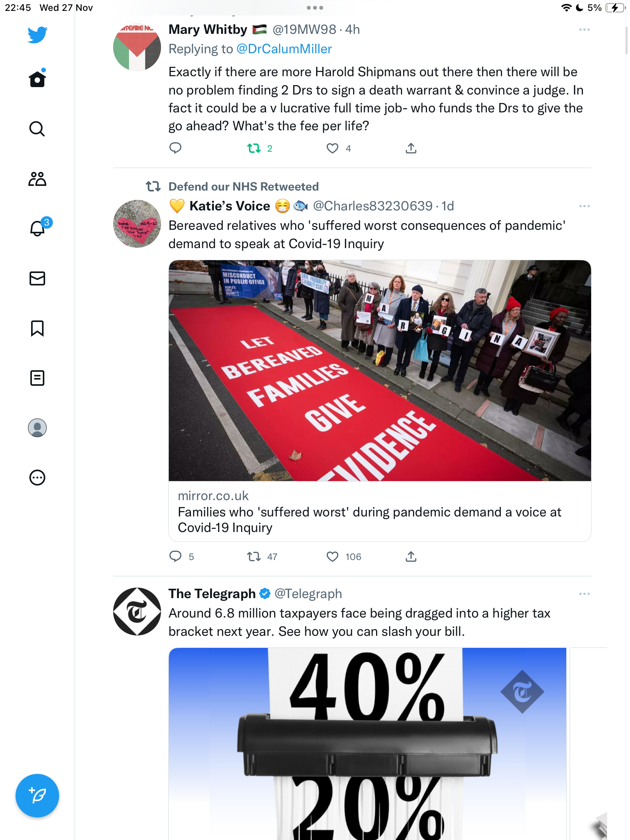Open the Telegraph 40% shredder image
630x840 pixels.
tap(367, 744)
